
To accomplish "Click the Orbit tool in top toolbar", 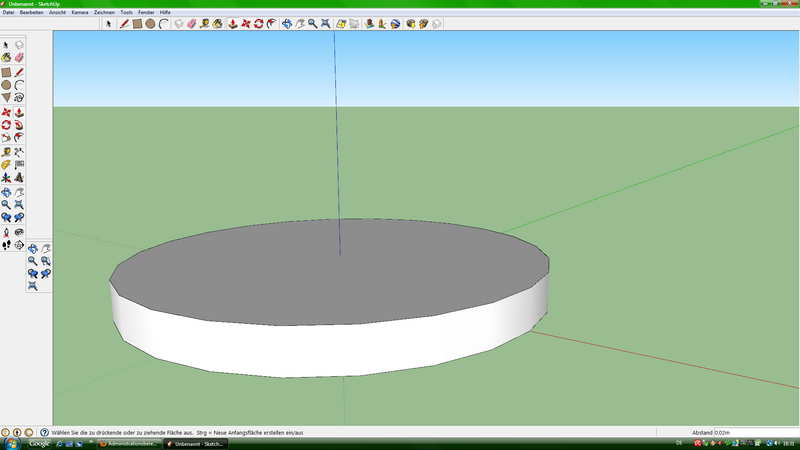I will click(286, 23).
